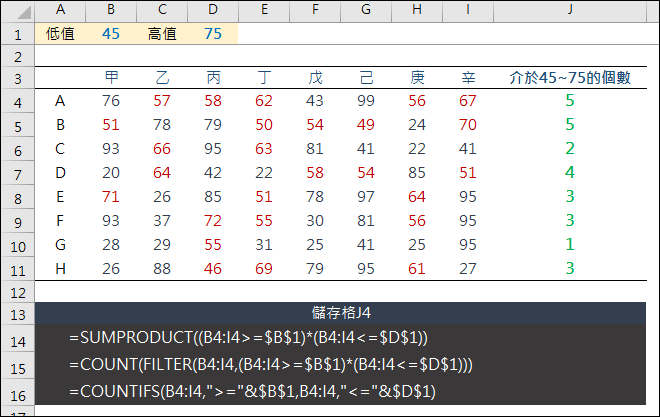
Task: Click the value 76 in row A
Action: (x=111, y=101)
